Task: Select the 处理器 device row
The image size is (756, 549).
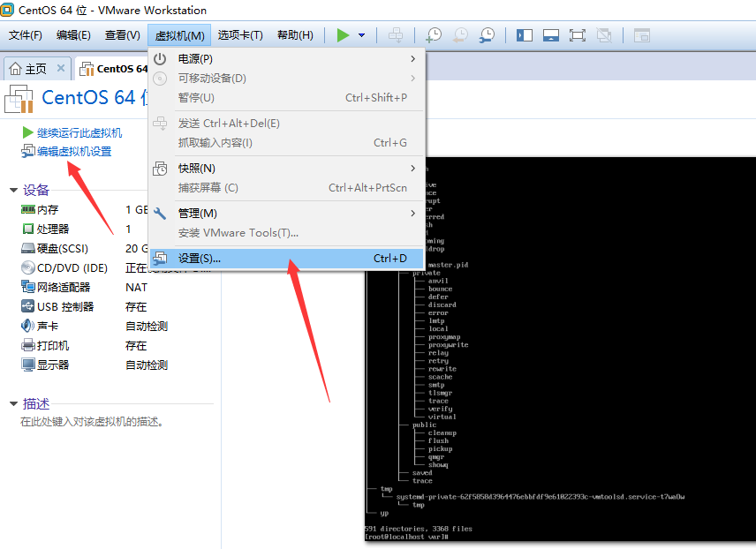Action: (85, 229)
